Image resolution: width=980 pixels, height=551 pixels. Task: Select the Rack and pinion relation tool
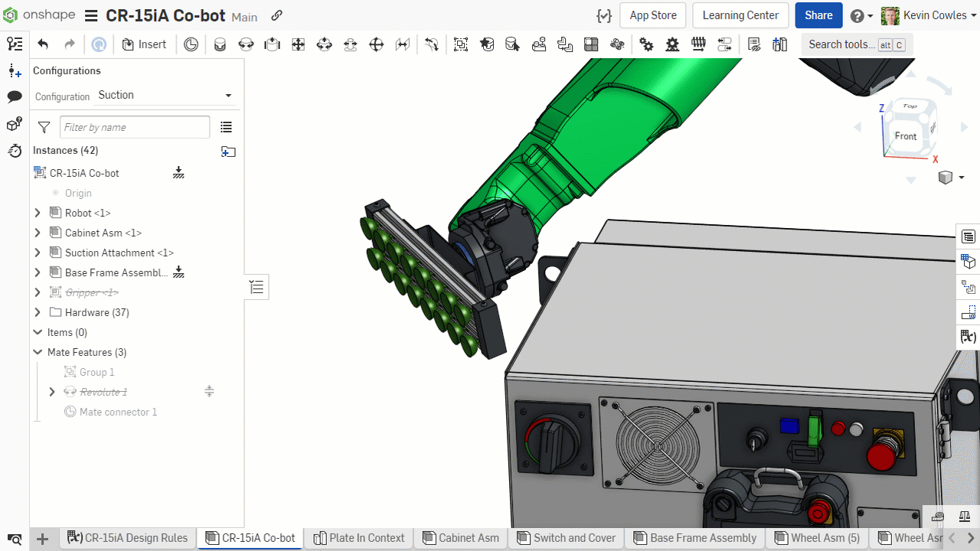[673, 44]
